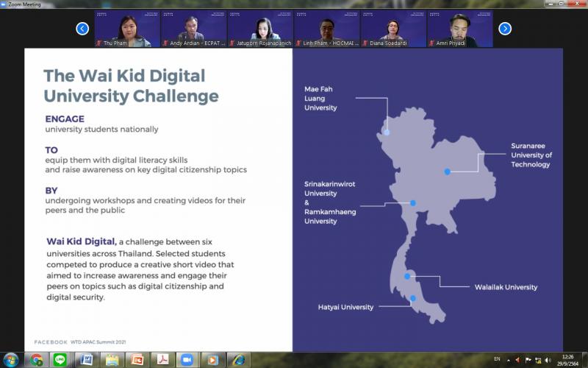Click the Zoom Meeting window title
Screen dimensions: 588x368
[x=24, y=4]
